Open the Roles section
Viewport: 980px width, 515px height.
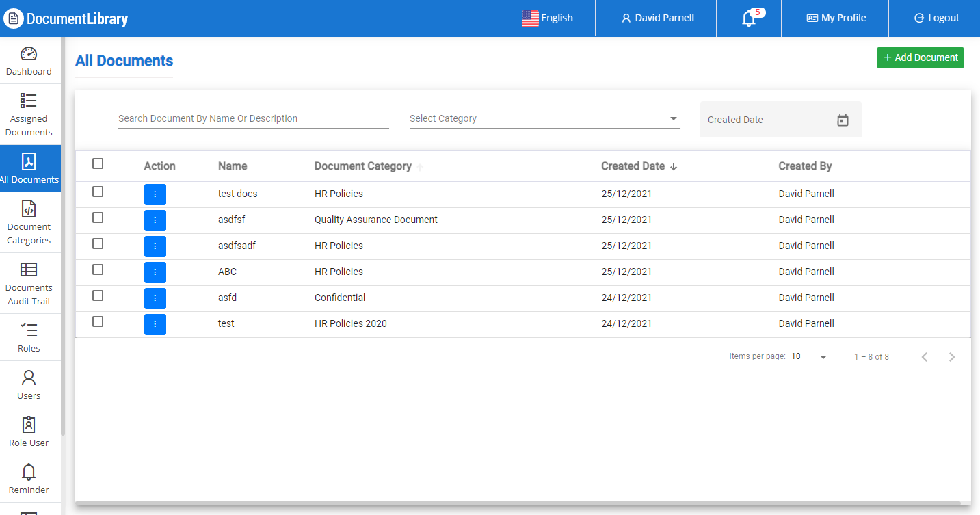pos(29,336)
